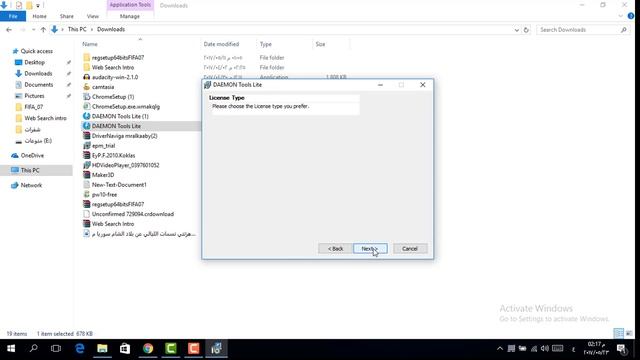Select the pw10-free file icon
Viewport: 640px width, 360px height.
[x=87, y=195]
